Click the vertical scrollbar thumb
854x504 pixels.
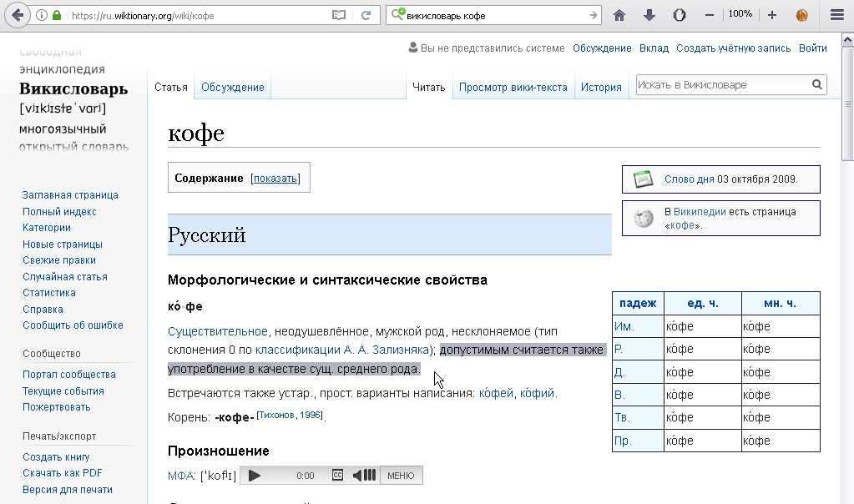(x=847, y=103)
